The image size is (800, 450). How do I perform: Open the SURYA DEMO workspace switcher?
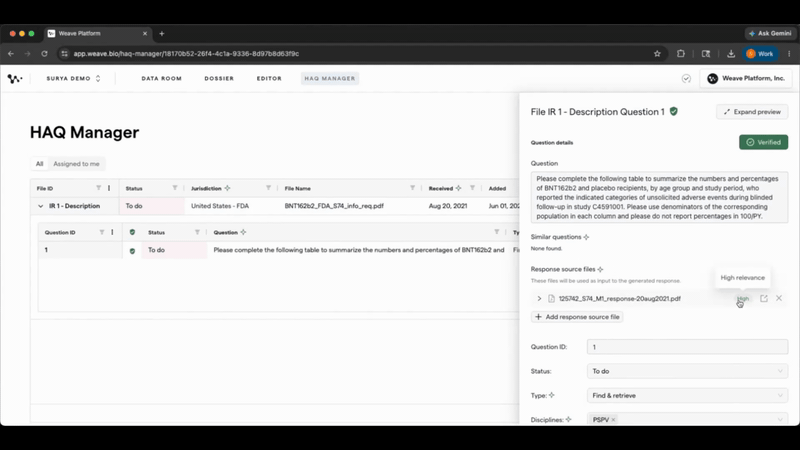(x=73, y=79)
